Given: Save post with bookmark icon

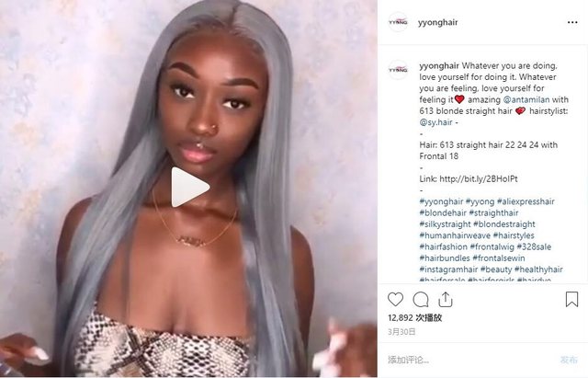Looking at the screenshot, I should (571, 300).
